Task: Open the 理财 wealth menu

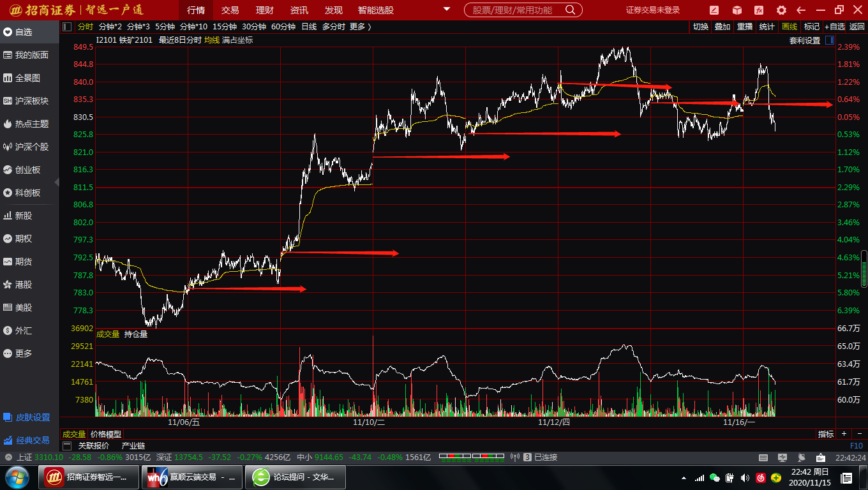Action: pyautogui.click(x=264, y=10)
